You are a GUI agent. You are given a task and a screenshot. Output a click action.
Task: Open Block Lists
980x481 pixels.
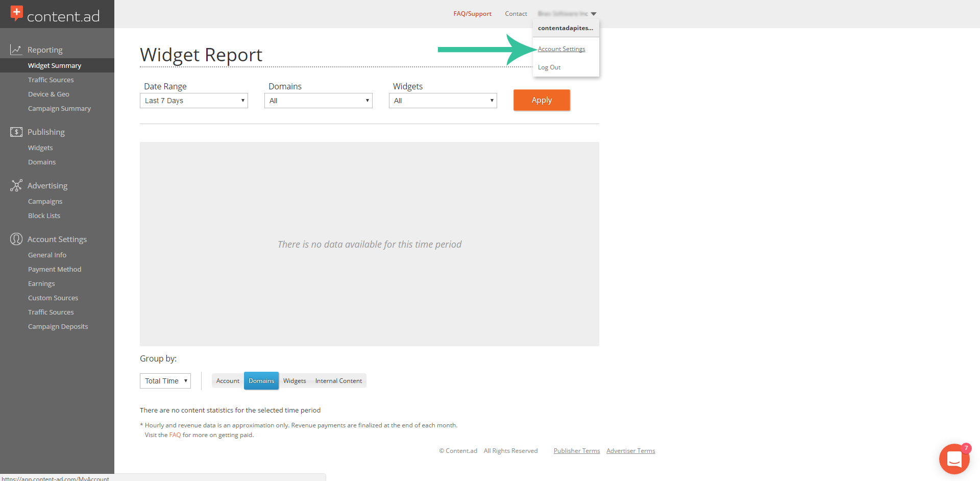point(44,215)
